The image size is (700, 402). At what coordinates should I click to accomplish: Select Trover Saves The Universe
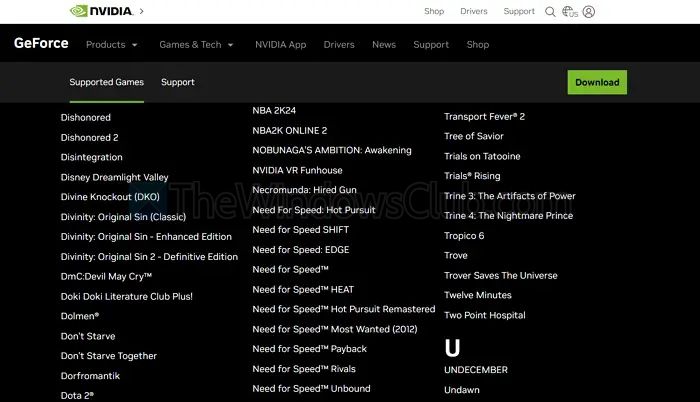pos(500,276)
